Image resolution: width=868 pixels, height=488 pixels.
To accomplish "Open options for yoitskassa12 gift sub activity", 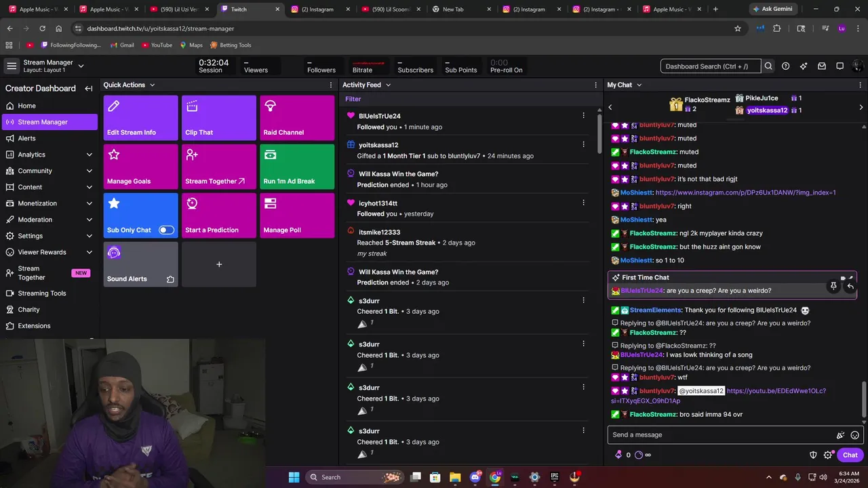I will coord(583,144).
